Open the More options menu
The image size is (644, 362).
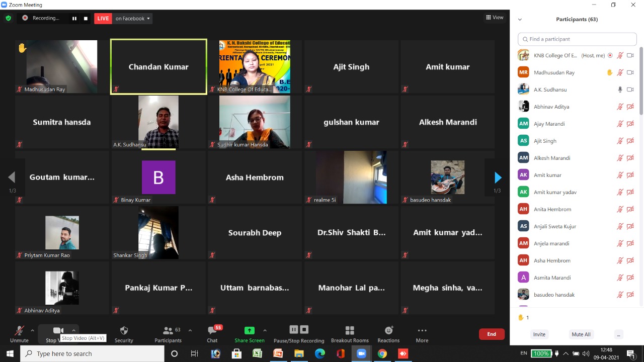click(x=422, y=334)
